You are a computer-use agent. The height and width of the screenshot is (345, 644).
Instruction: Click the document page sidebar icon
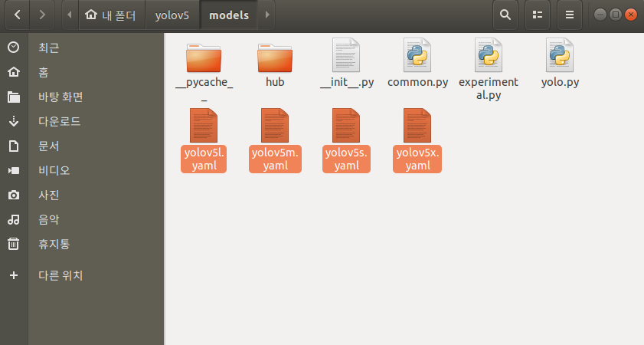pyautogui.click(x=14, y=146)
